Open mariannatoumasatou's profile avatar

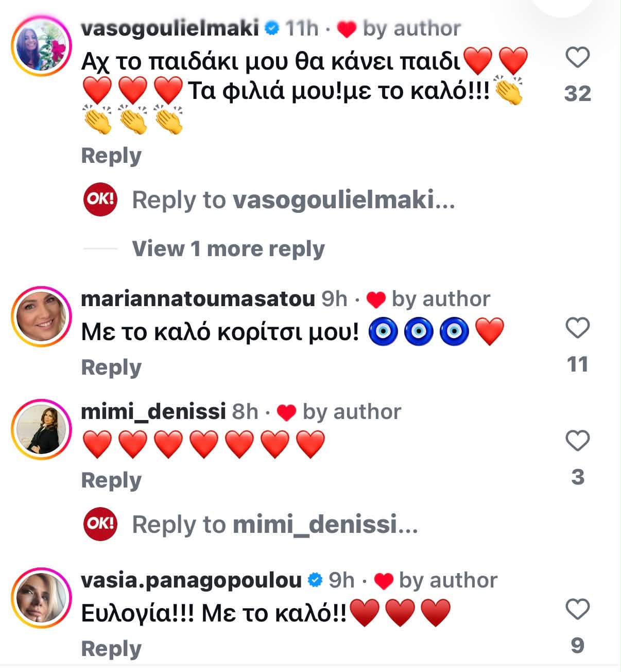click(x=41, y=317)
